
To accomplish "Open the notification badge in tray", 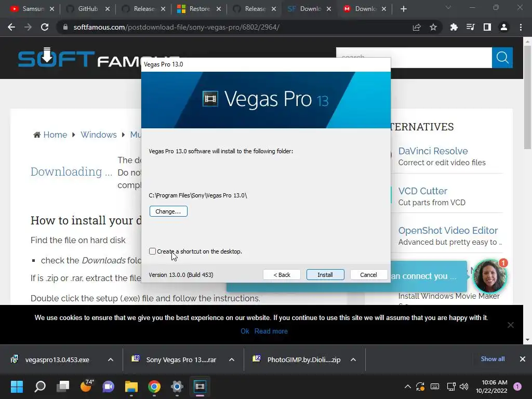I will click(517, 387).
